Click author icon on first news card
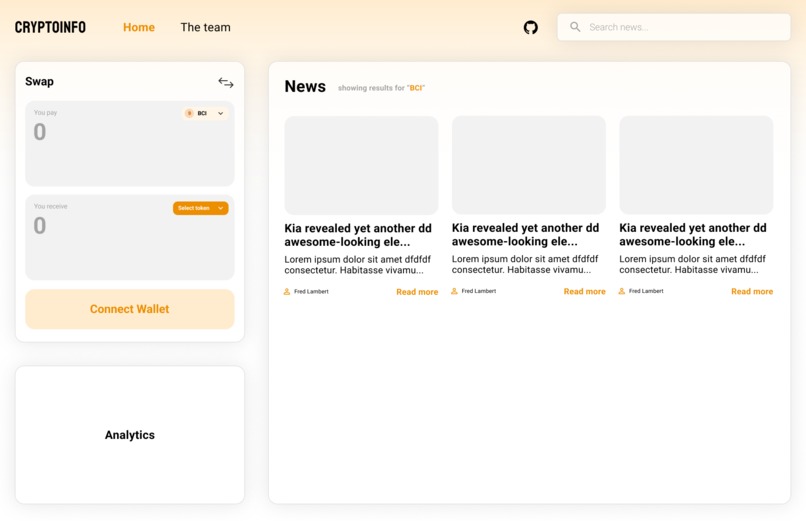 pyautogui.click(x=287, y=291)
